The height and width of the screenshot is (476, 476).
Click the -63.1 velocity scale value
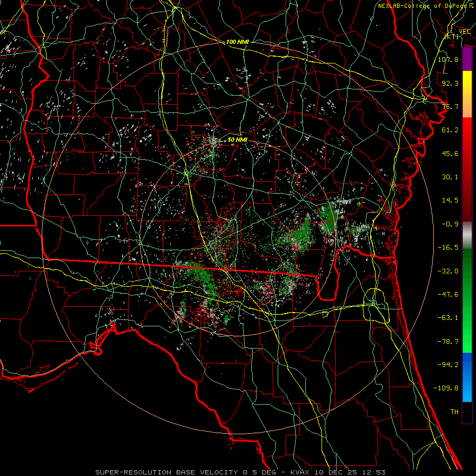(x=448, y=318)
